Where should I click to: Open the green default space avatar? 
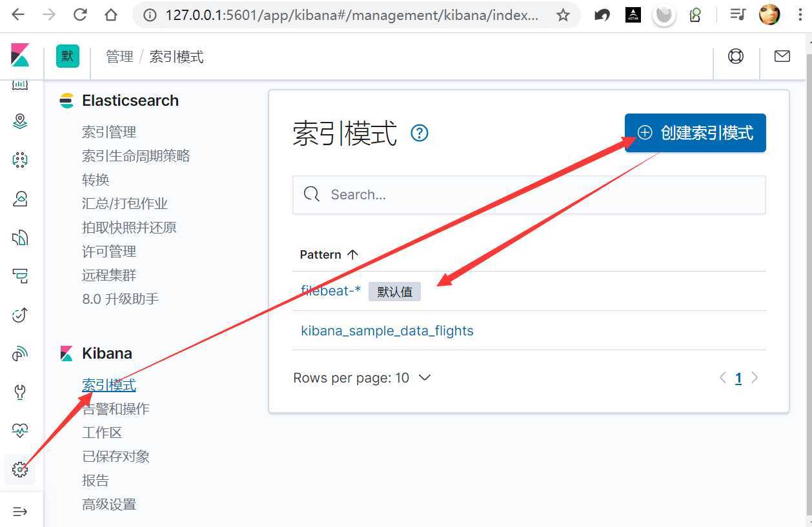(x=68, y=56)
